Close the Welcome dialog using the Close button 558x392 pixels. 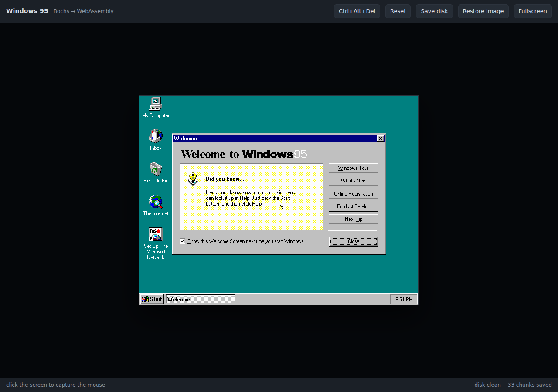click(353, 241)
